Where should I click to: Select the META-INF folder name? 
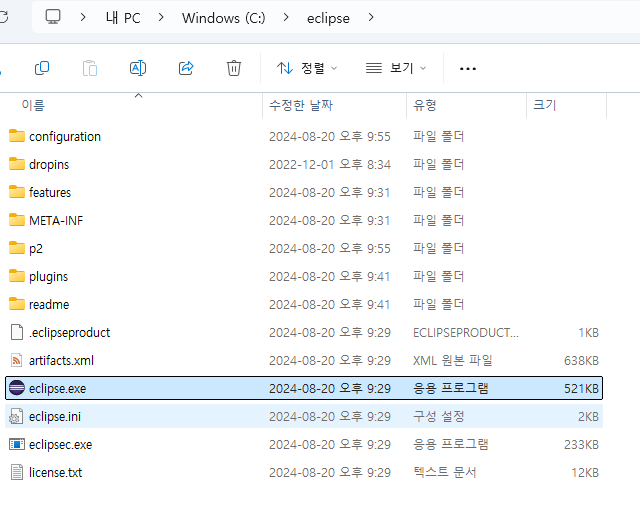point(56,220)
